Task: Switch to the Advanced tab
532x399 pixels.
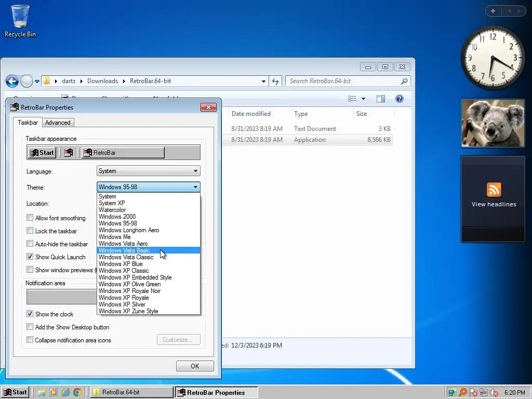Action: point(58,123)
